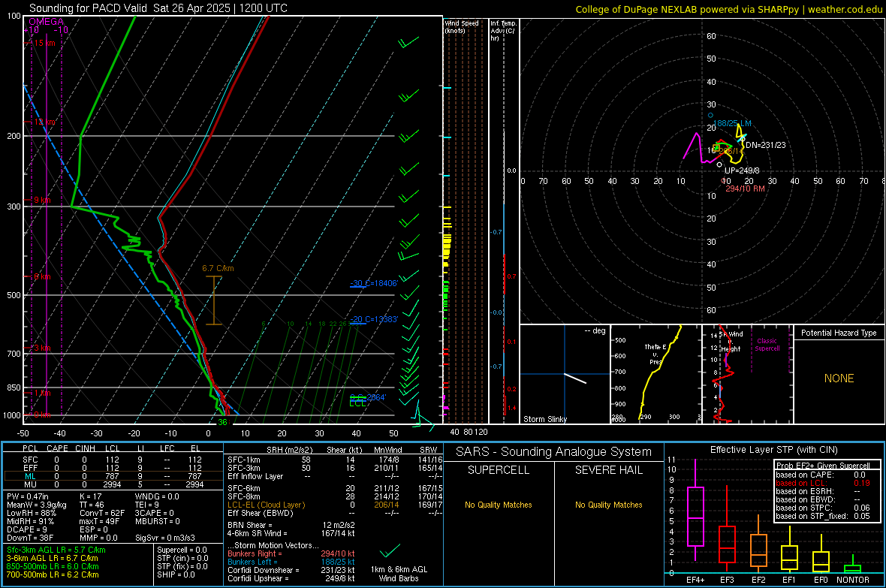Select the 'EFF' parcel row label
The height and width of the screenshot is (588, 886).
pos(30,468)
